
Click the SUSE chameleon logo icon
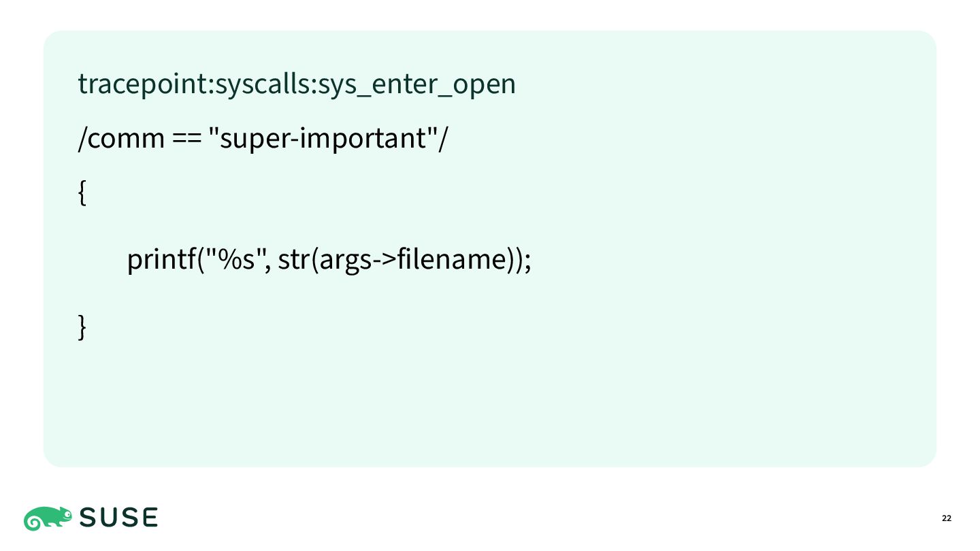click(x=48, y=518)
